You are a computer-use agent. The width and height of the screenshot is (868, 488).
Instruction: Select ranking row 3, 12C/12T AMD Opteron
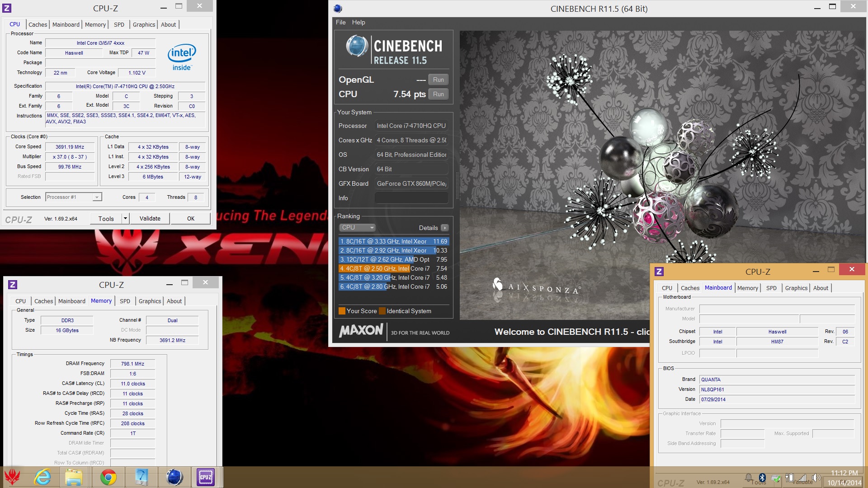pyautogui.click(x=394, y=259)
